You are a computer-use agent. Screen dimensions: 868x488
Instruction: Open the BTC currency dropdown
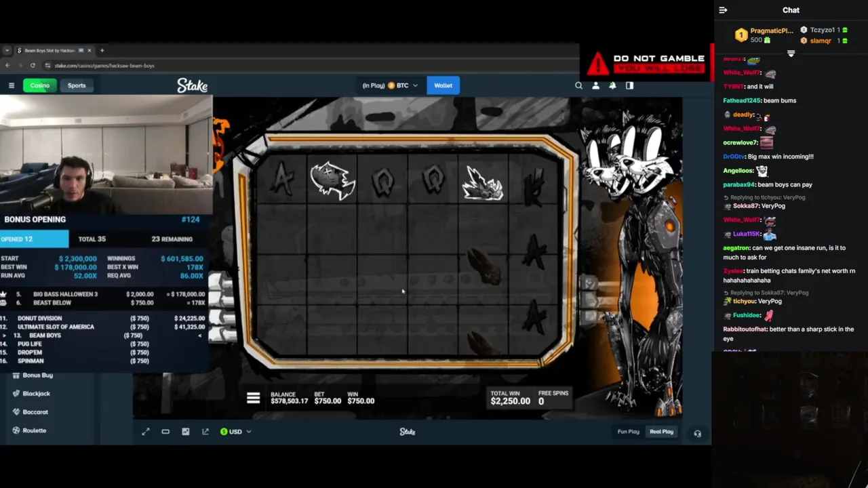tap(390, 85)
